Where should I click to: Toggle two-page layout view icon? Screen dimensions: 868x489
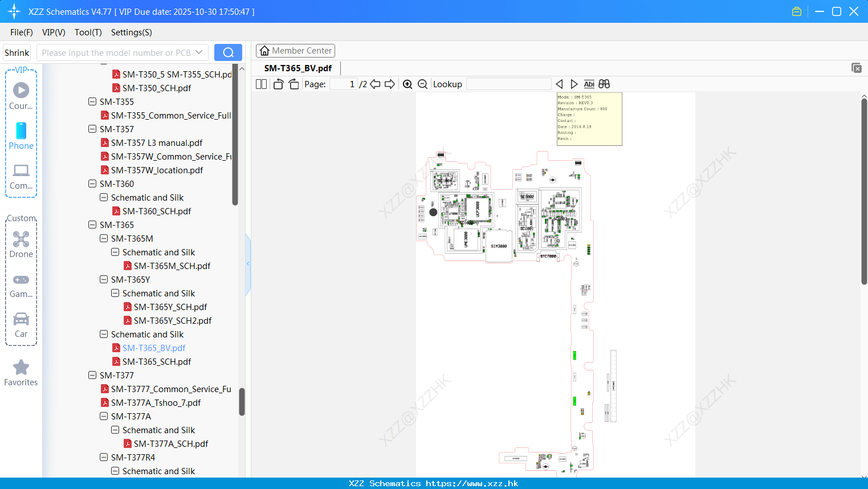tap(261, 84)
